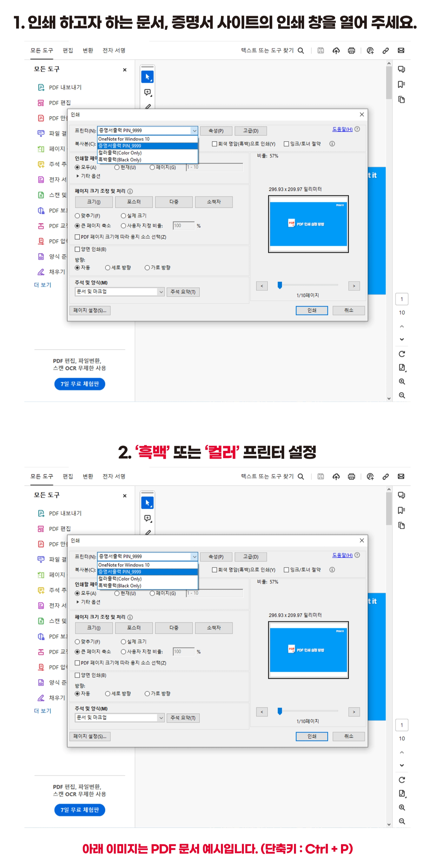The width and height of the screenshot is (435, 868).
Task: Click the email envelope icon in step 1 toolbar
Action: 401,50
